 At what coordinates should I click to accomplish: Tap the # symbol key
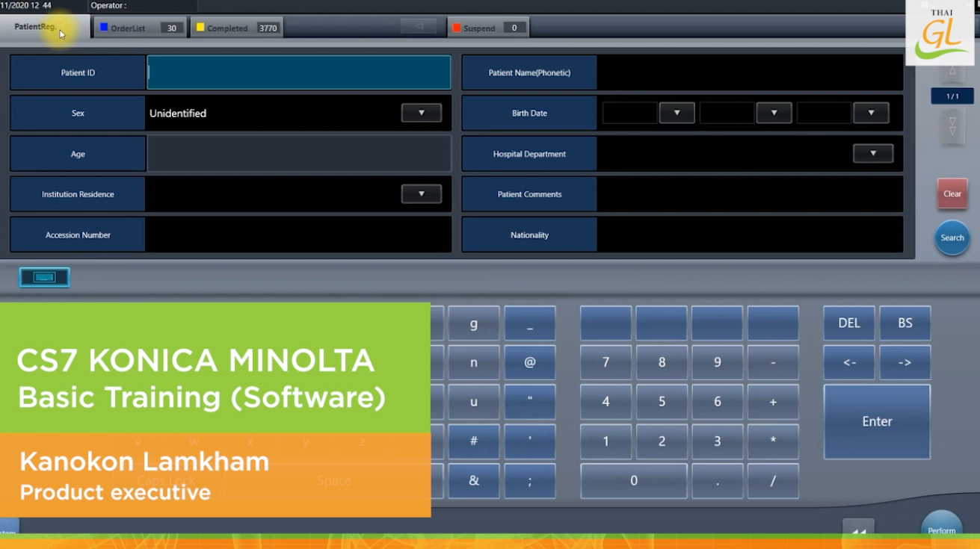pos(473,441)
